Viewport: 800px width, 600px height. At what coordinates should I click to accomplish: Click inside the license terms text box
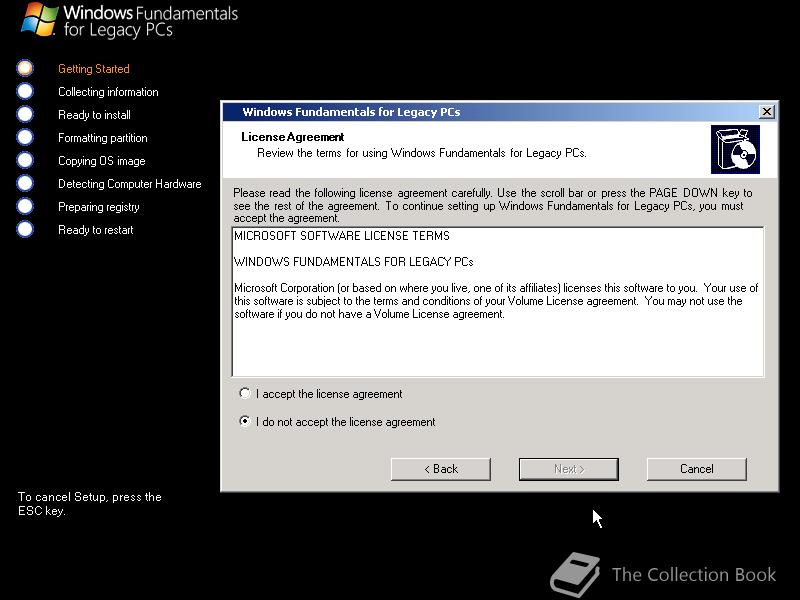pyautogui.click(x=498, y=302)
